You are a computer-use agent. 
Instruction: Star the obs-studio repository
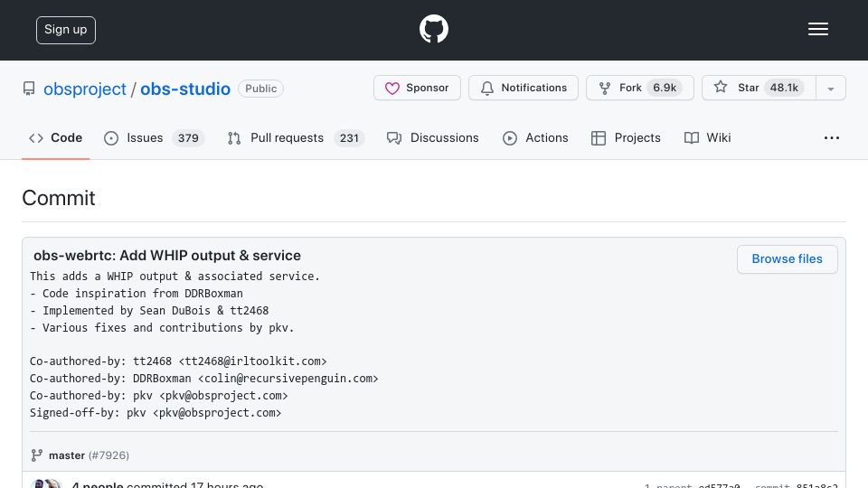[759, 88]
